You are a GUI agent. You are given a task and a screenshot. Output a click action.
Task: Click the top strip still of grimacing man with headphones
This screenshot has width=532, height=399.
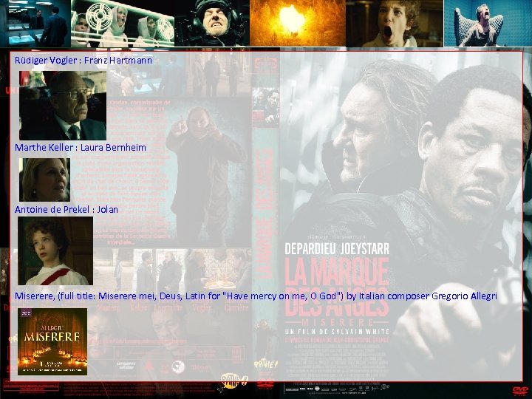click(212, 24)
